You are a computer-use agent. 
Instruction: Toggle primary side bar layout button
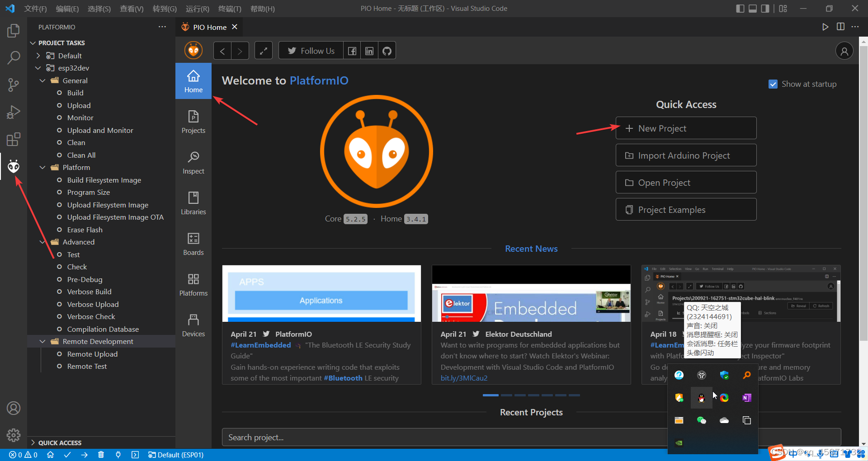click(740, 9)
